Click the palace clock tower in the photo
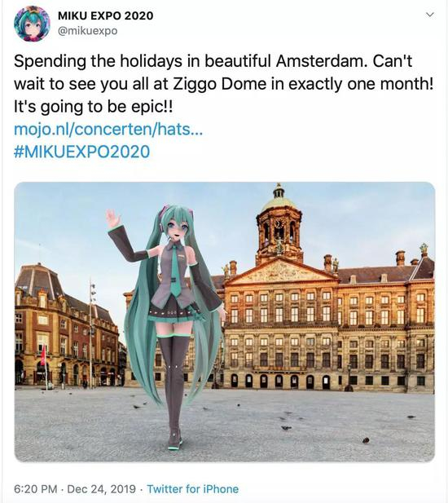The height and width of the screenshot is (503, 448). coord(279,224)
